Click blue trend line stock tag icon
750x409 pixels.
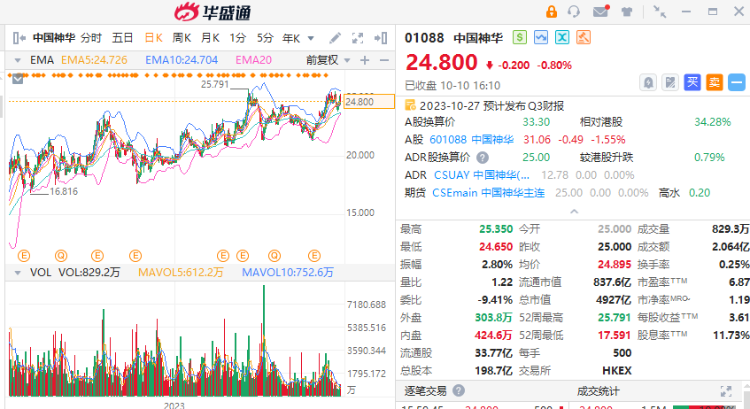(x=541, y=37)
